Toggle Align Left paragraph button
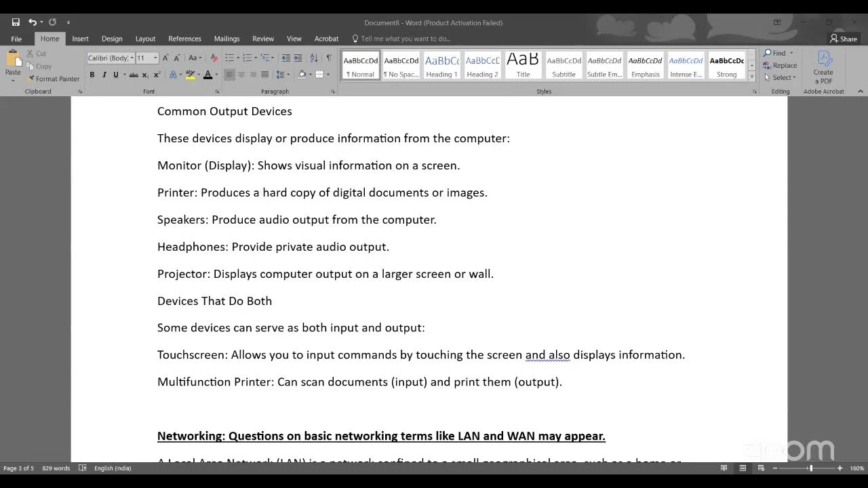Screen dimensions: 868x488 (x=230, y=75)
